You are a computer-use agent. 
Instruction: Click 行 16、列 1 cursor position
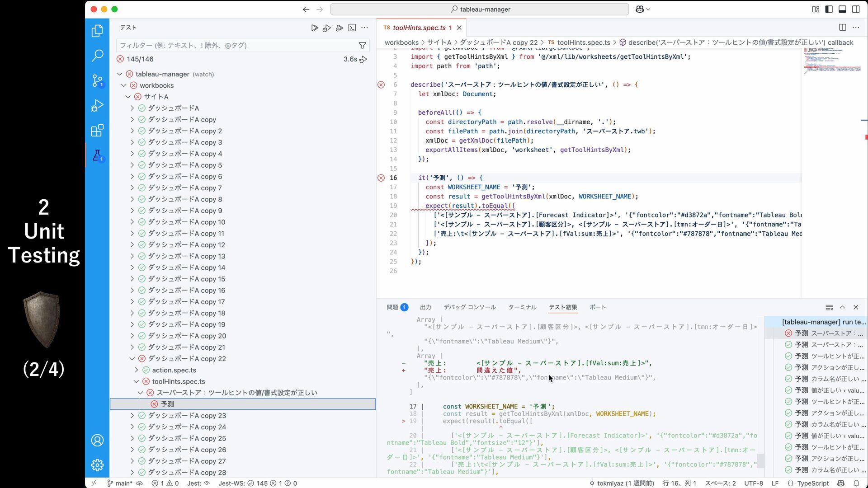(x=679, y=483)
